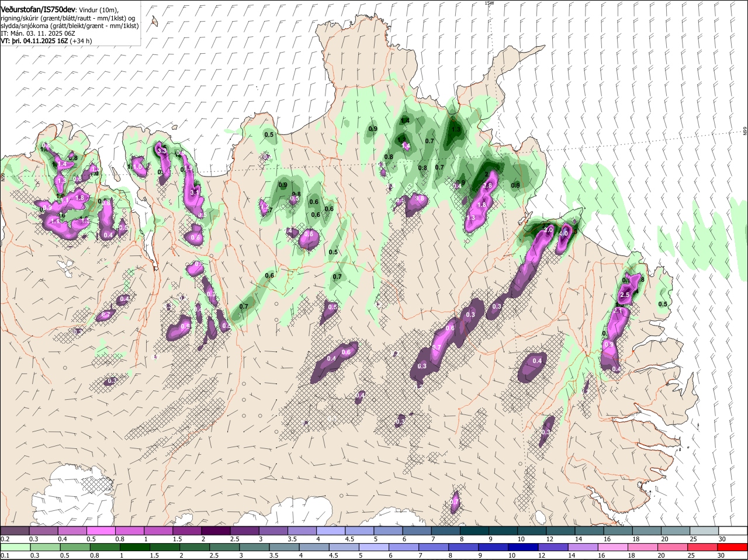This screenshot has width=748, height=560.
Task: Click the '3.3' snowfall value on the map
Action: (x=162, y=151)
